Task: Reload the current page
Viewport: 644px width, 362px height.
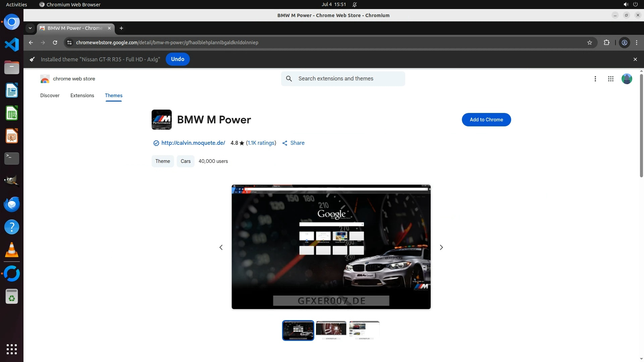Action: point(55,43)
